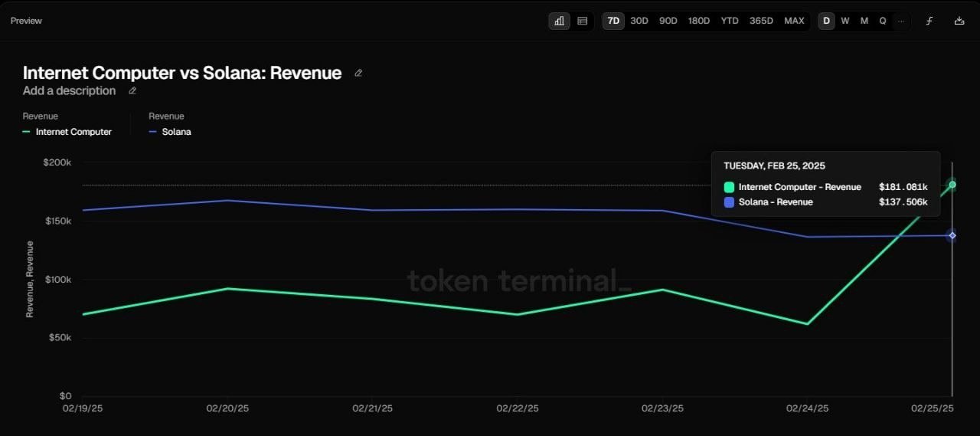Click the 02/19/25 x-axis label
Viewport: 980px width, 436px height.
(82, 408)
